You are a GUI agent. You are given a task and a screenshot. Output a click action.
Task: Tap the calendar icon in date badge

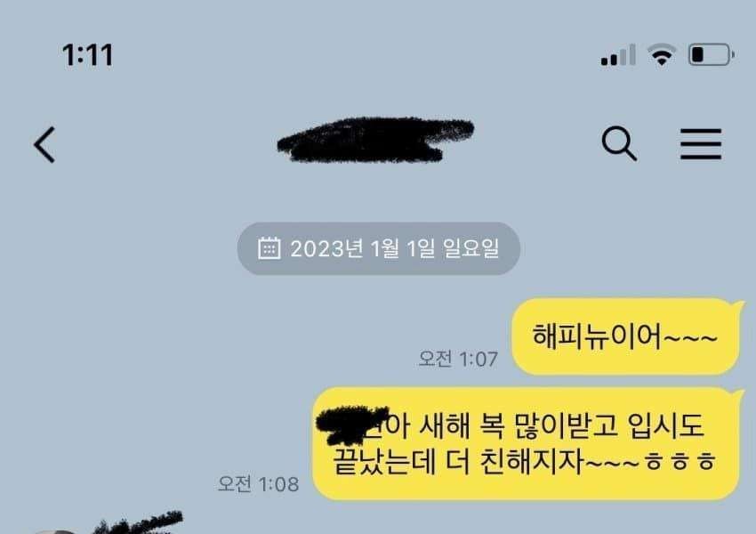pyautogui.click(x=269, y=248)
